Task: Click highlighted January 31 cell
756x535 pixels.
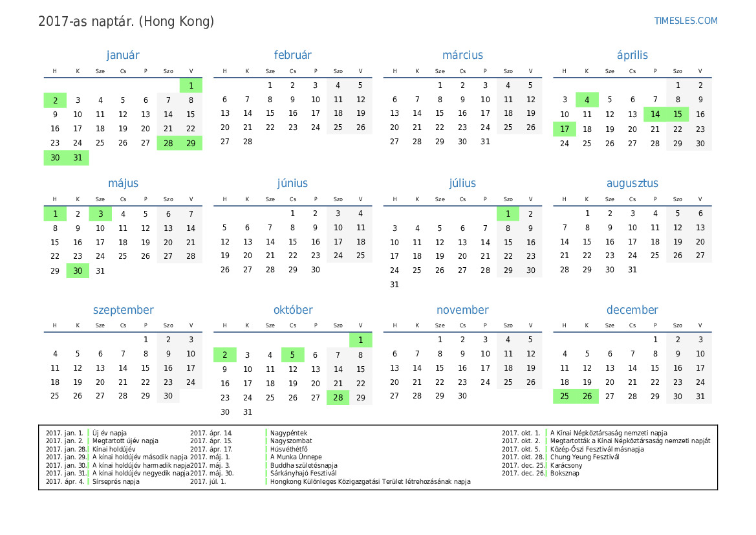Action: tap(78, 158)
